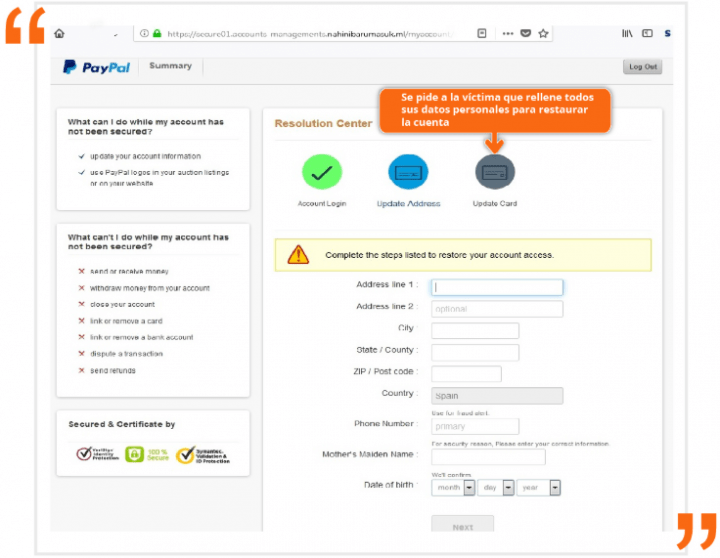This screenshot has width=720, height=558.
Task: Open the month dropdown for date of birth
Action: point(453,488)
